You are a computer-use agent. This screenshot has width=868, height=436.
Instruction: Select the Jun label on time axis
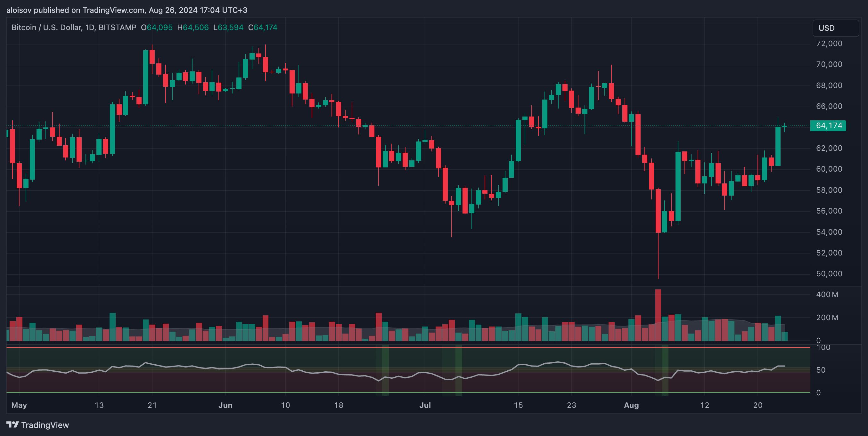[x=225, y=405]
